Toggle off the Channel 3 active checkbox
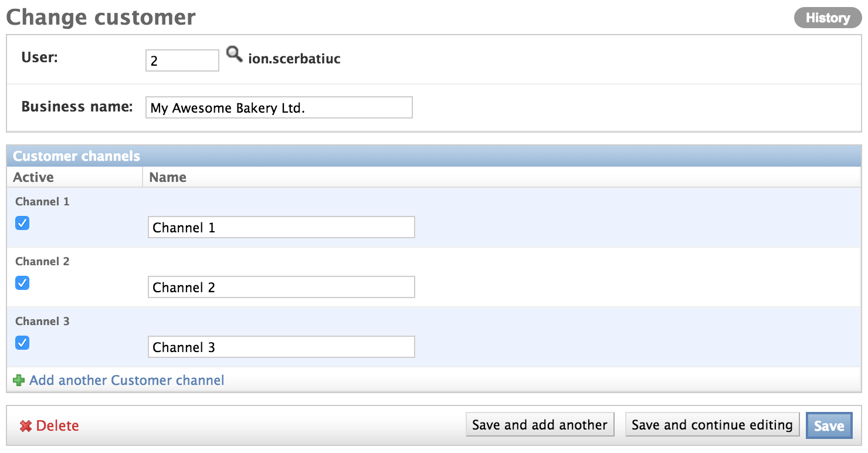The height and width of the screenshot is (453, 868). pos(22,343)
